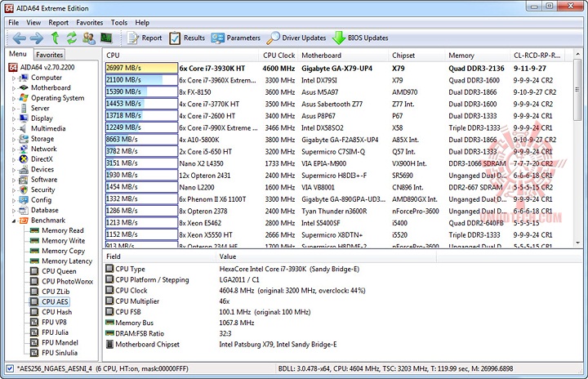The width and height of the screenshot is (588, 379).
Task: Toggle the AES256 benchmark checkbox in status bar
Action: [x=10, y=368]
